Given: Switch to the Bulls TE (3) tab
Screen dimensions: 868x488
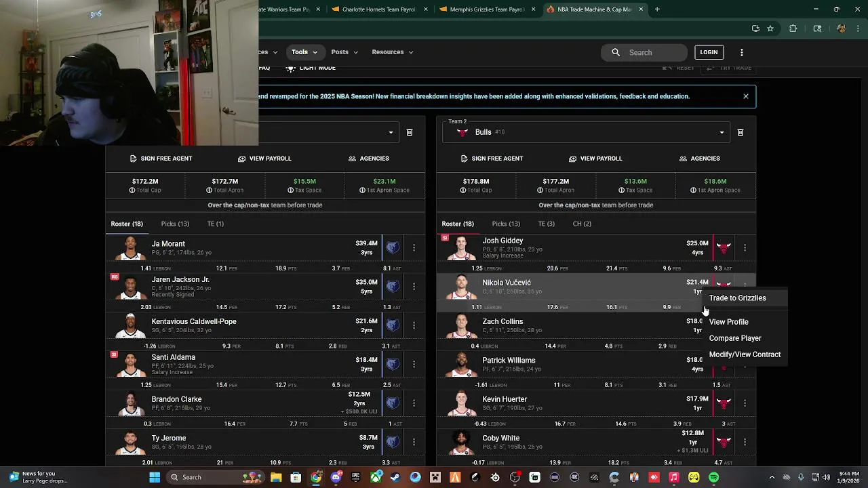Looking at the screenshot, I should [x=547, y=224].
